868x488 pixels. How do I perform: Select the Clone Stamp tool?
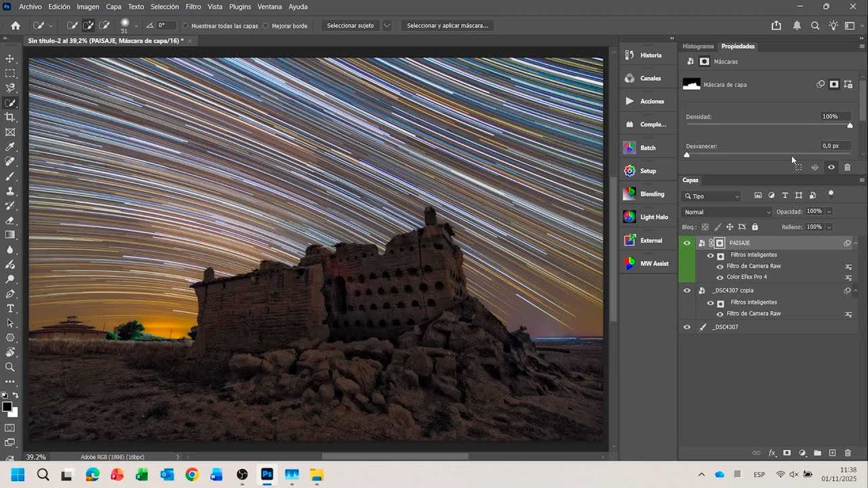pyautogui.click(x=10, y=191)
